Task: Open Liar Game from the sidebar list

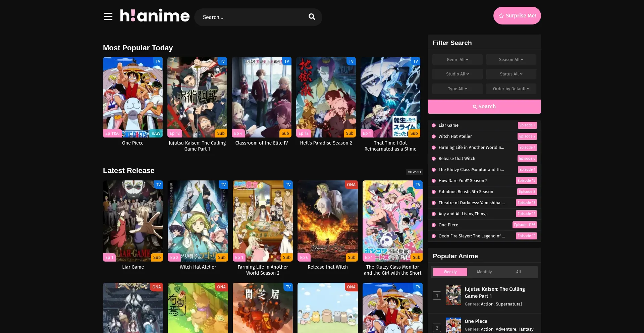Action: point(448,125)
